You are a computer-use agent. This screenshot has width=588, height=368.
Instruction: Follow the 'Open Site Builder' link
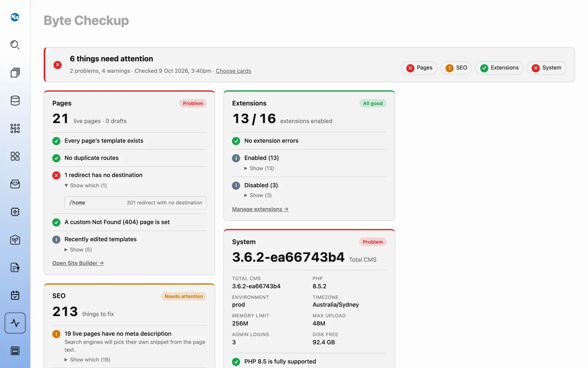(78, 263)
